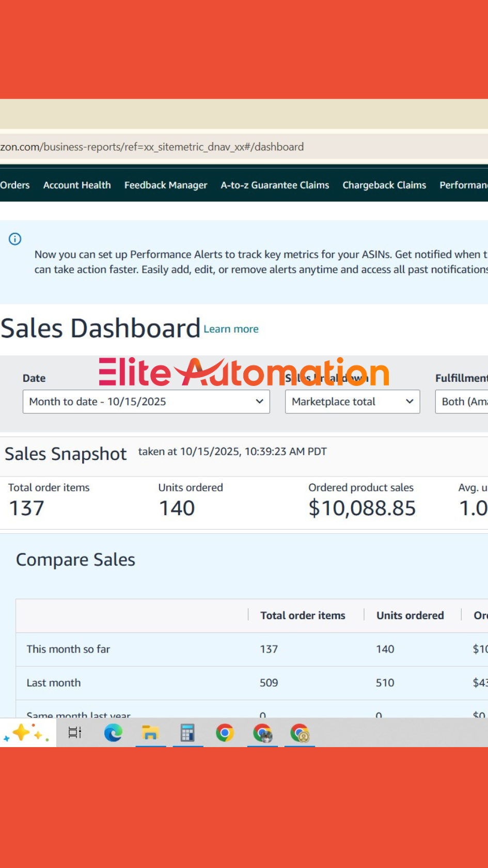The width and height of the screenshot is (488, 868).
Task: Switch to the Chrome window with the photo profile
Action: (262, 733)
